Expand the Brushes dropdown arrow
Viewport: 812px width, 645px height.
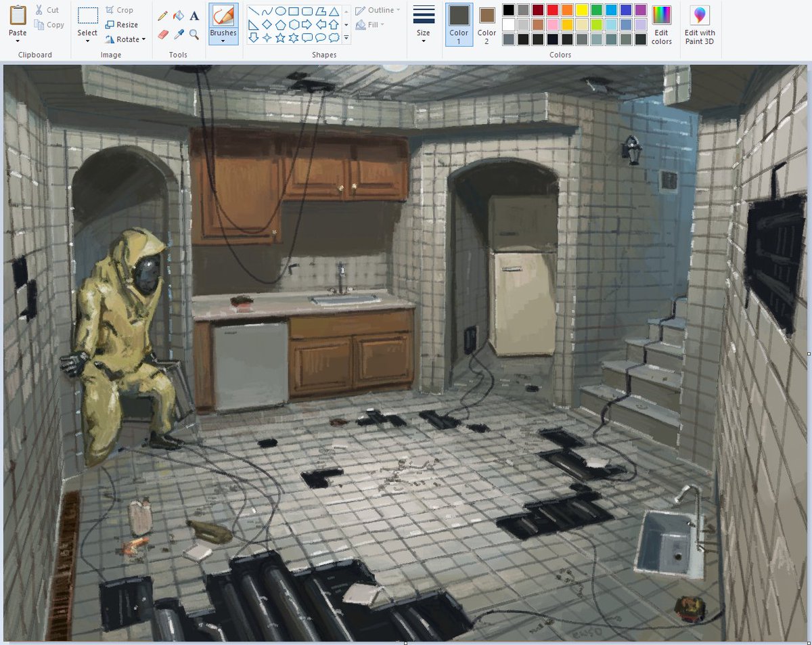223,41
